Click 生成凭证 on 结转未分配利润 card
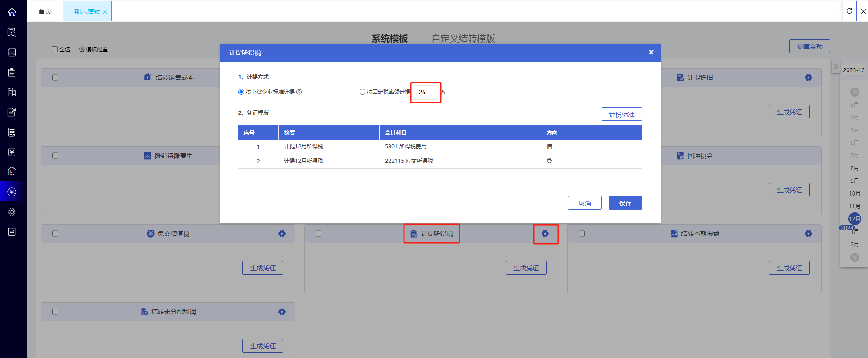Screen dimensions: 868x358 [x=263, y=346]
